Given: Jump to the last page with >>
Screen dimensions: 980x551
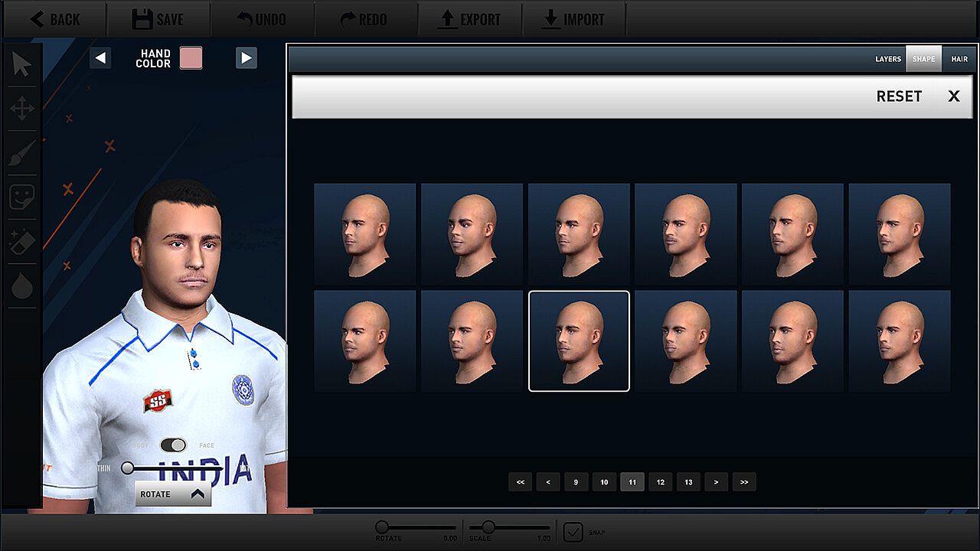Looking at the screenshot, I should click(x=744, y=482).
